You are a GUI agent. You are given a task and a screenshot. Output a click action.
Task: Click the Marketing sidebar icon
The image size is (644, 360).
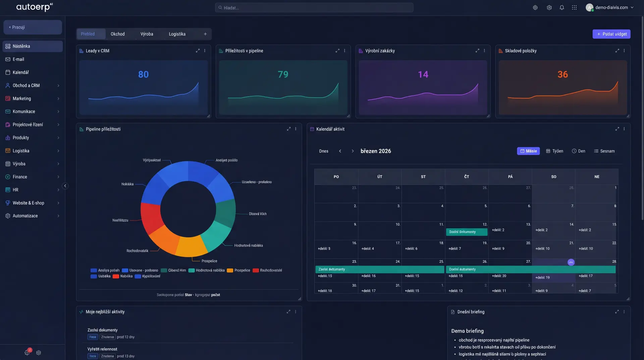8,99
